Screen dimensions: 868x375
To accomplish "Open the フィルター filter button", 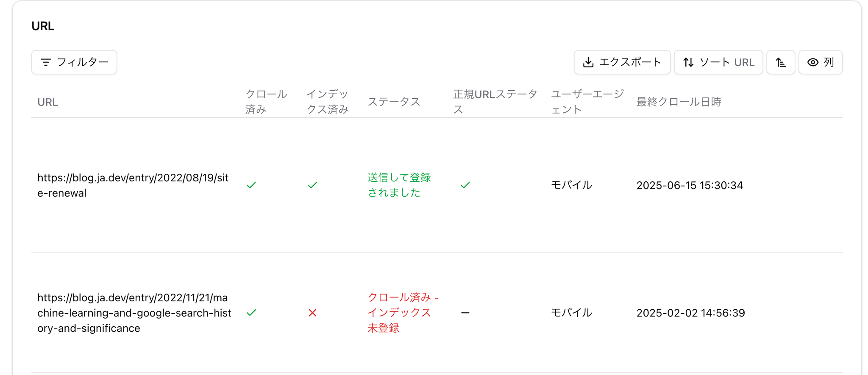I will pyautogui.click(x=74, y=62).
